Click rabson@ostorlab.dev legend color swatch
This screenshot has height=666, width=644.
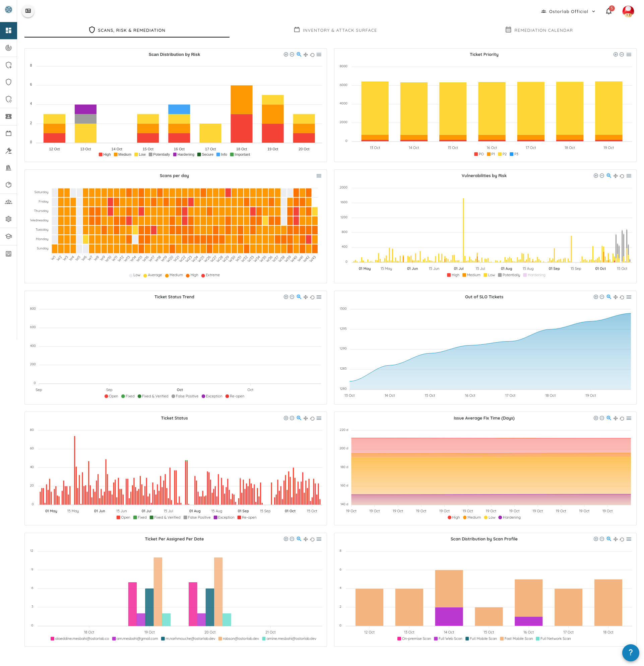[220, 639]
